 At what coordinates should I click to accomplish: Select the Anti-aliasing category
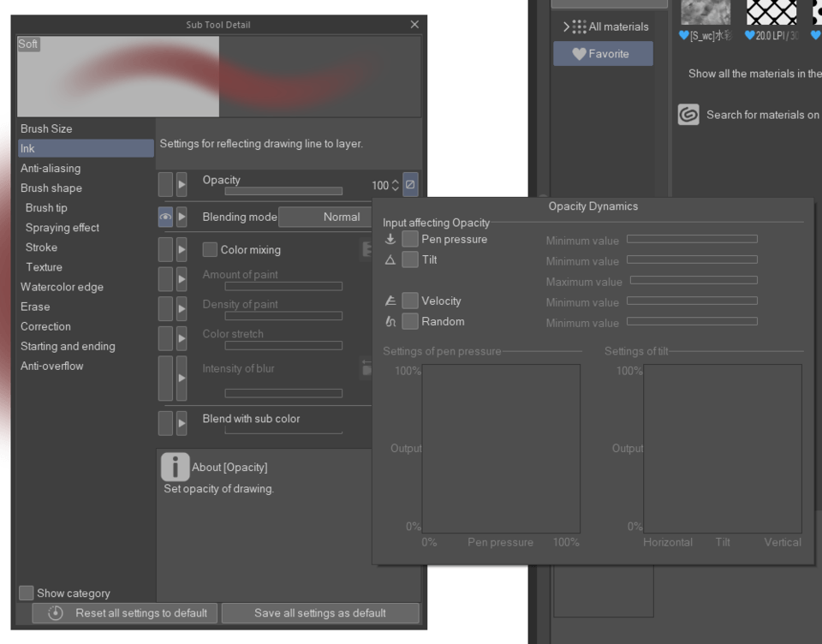(86, 169)
